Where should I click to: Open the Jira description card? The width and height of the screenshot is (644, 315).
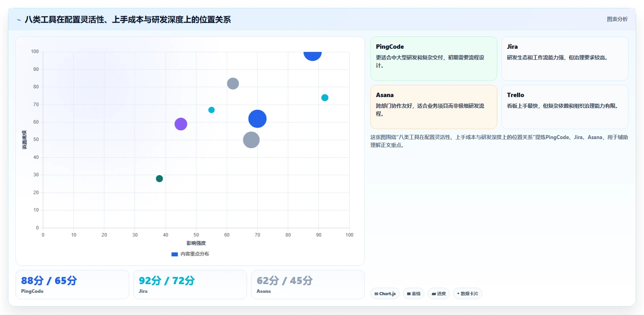[565, 59]
